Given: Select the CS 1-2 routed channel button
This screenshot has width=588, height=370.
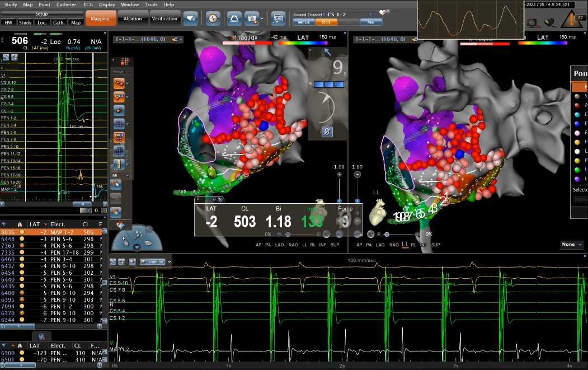Looking at the screenshot, I should [x=326, y=22].
